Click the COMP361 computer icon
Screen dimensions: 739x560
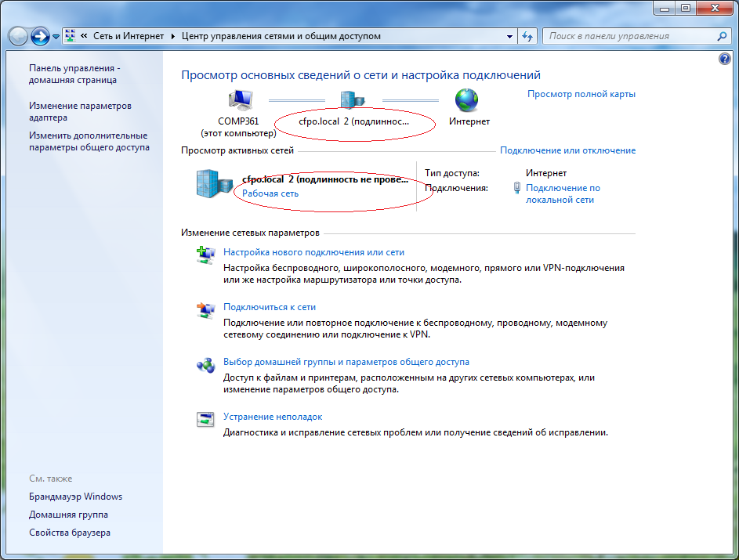(x=241, y=99)
